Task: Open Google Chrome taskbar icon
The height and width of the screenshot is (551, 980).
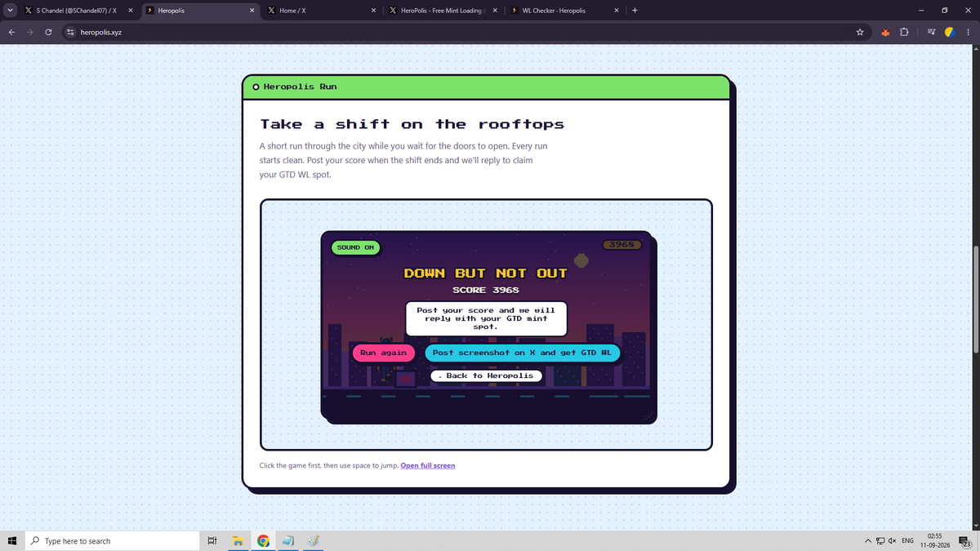Action: click(x=263, y=540)
